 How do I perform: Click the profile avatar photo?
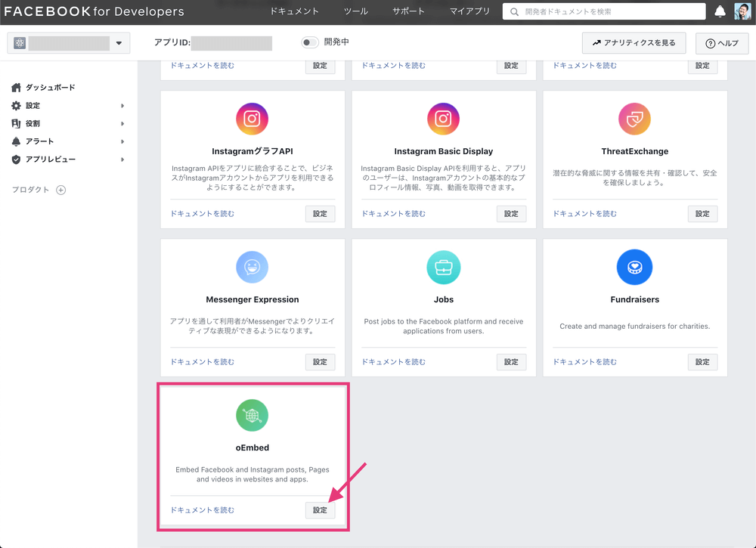click(744, 11)
